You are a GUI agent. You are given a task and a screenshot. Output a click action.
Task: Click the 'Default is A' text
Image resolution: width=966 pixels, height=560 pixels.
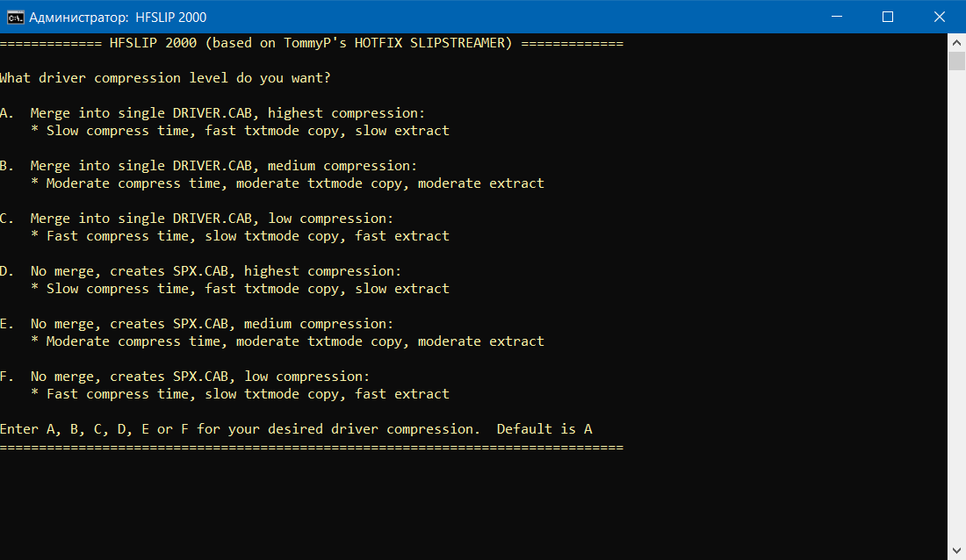tap(544, 429)
